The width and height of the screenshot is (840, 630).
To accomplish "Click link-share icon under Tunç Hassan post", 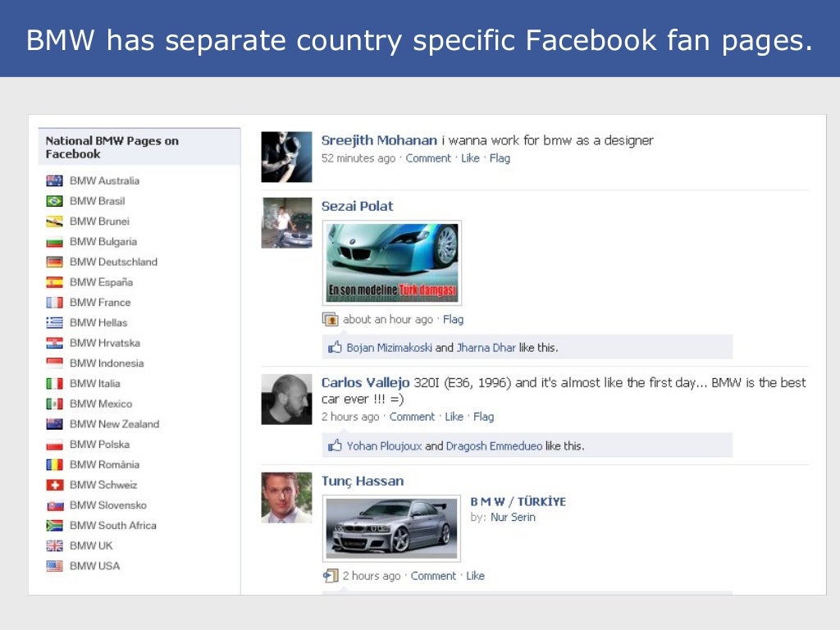I will pyautogui.click(x=331, y=576).
